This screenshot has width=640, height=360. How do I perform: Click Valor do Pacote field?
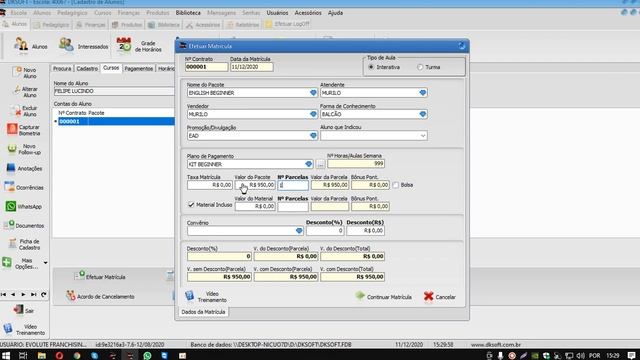point(255,185)
